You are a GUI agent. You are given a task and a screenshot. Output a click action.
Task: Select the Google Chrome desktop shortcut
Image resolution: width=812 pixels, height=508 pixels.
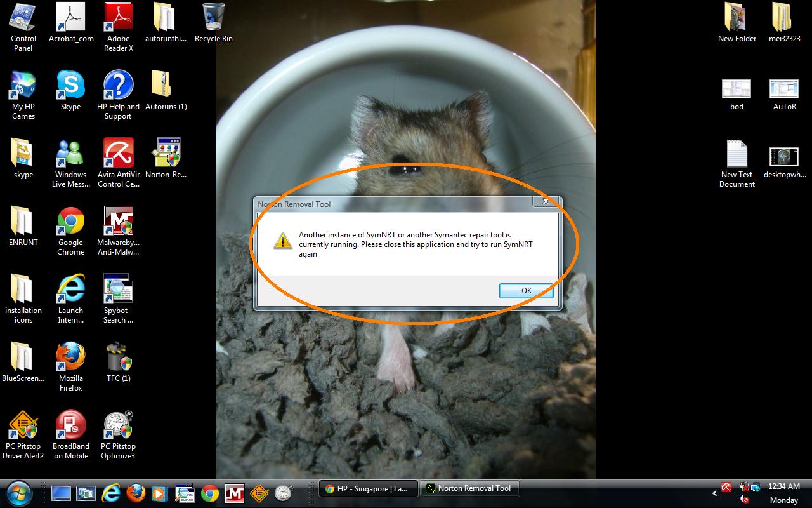click(x=71, y=231)
